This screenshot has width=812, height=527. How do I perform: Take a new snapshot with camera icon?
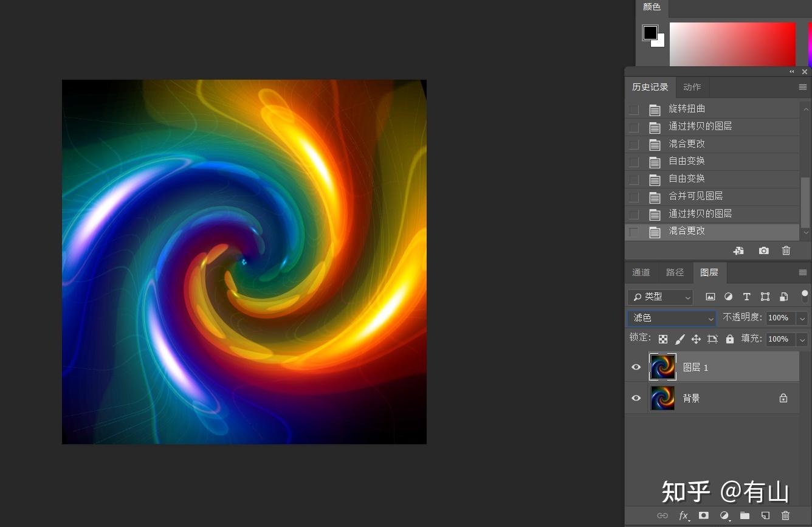tap(764, 250)
